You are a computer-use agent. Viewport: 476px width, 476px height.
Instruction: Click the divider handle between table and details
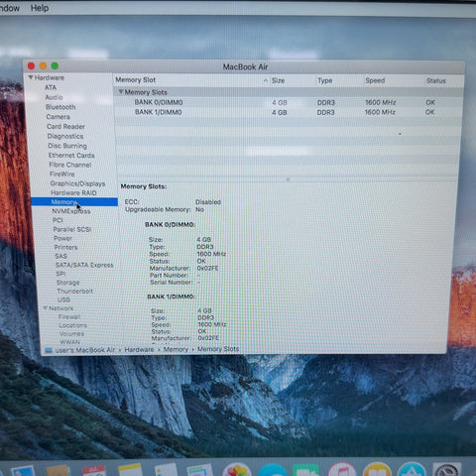click(288, 179)
